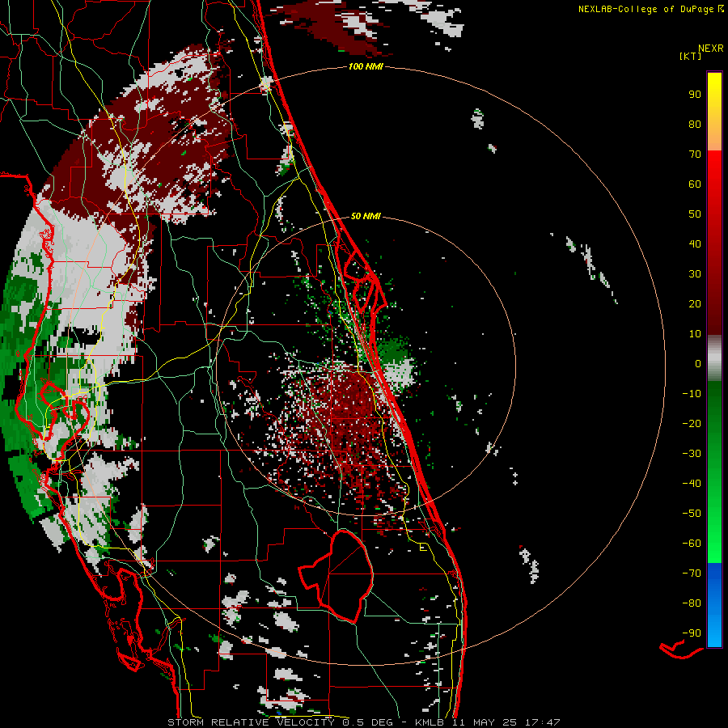The width and height of the screenshot is (728, 728).
Task: Click inside the red Lake Okeechobee outline
Action: point(348,576)
